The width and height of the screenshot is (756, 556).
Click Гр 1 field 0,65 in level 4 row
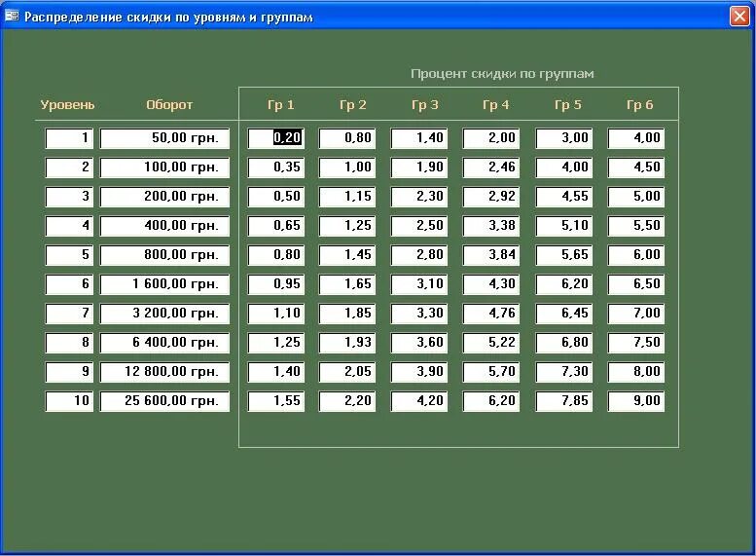(x=276, y=226)
